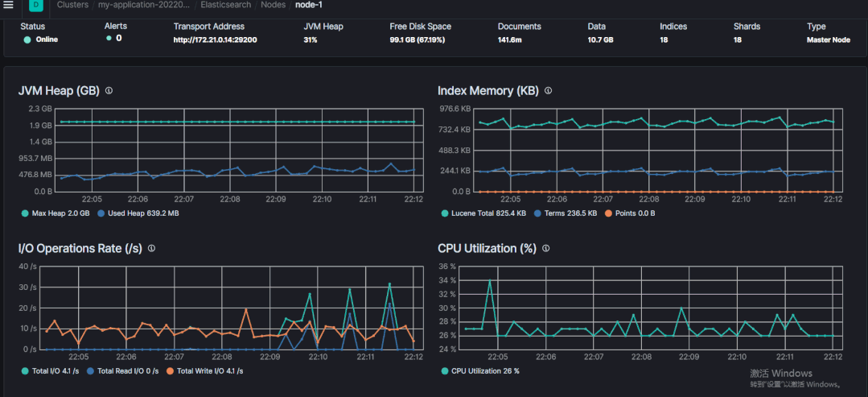Screen dimensions: 868x397
Task: Go back to Nodes breadcrumb
Action: (x=273, y=5)
